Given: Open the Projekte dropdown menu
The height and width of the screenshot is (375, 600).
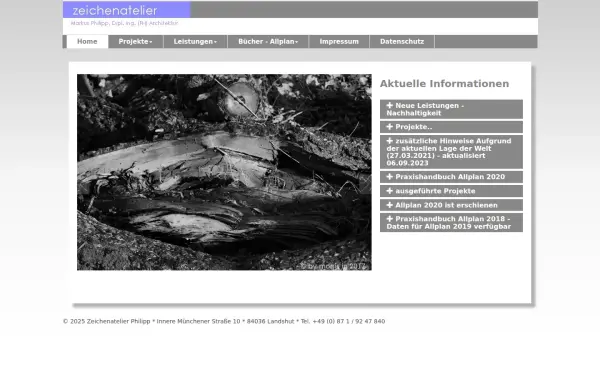Looking at the screenshot, I should click(135, 41).
